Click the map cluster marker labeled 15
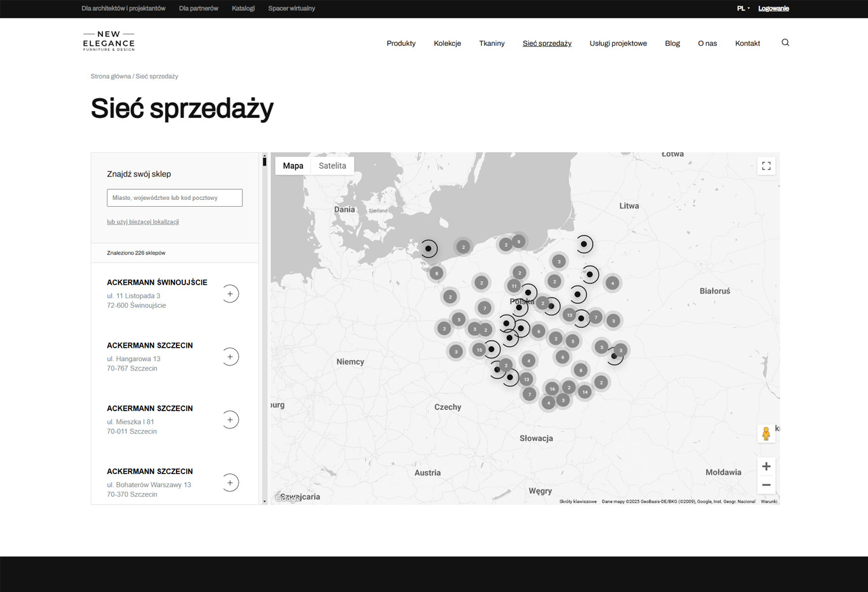Viewport: 868px width, 592px height. (x=479, y=350)
